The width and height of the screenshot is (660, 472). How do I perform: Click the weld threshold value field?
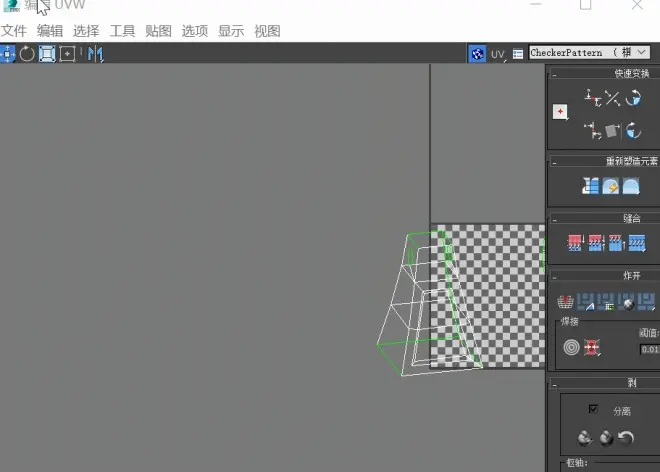tap(649, 350)
